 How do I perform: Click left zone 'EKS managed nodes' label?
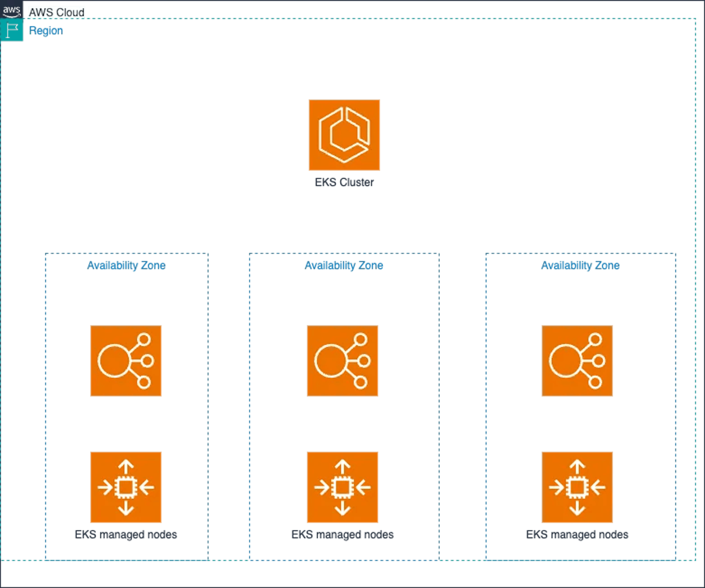(x=126, y=535)
